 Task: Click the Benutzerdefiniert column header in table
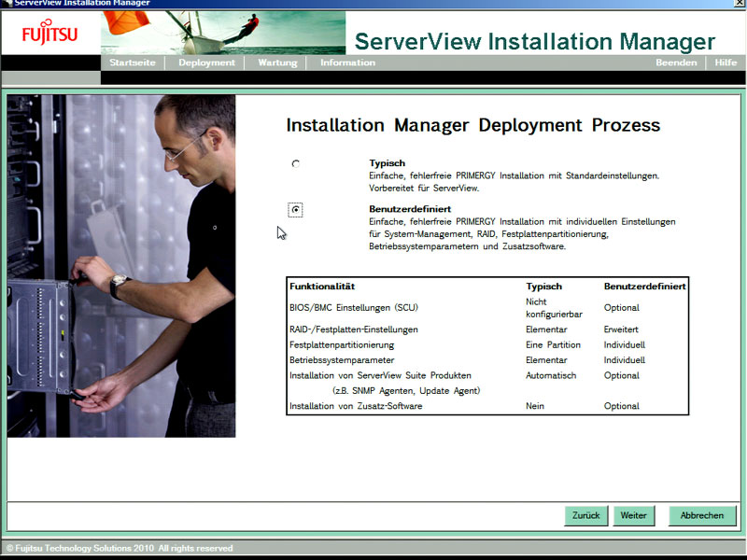[644, 287]
